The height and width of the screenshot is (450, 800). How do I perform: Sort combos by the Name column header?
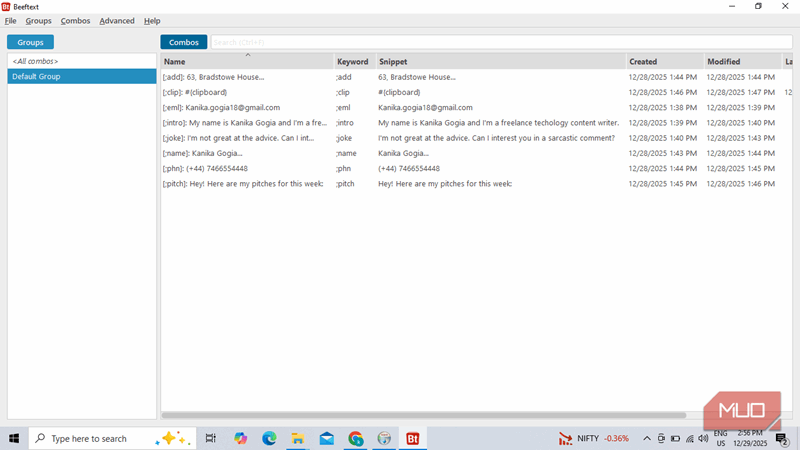[x=245, y=62]
